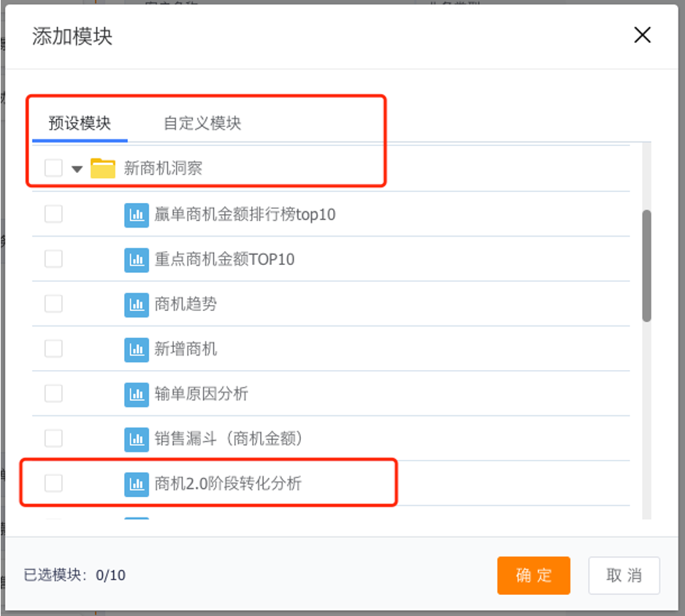Screen dimensions: 685x616
Task: Tick the checkbox for 商机趋势
Action: coord(53,304)
